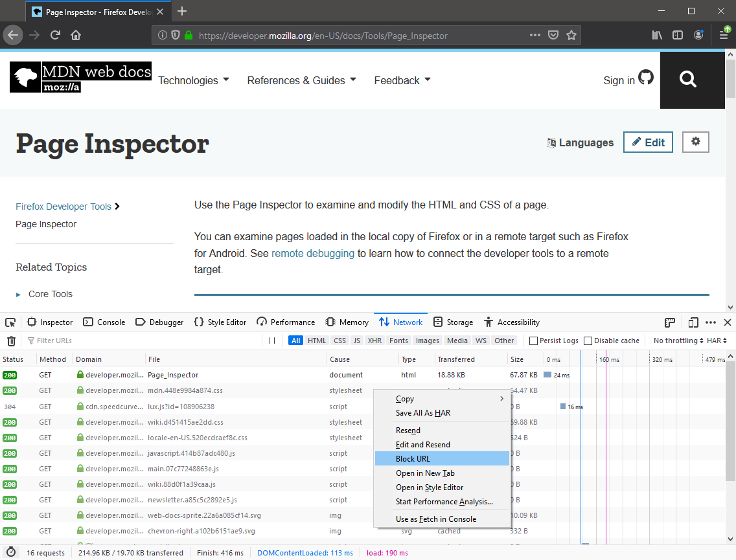Viewport: 736px width, 560px height.
Task: Close the Page Inspector tab
Action: coord(160,12)
